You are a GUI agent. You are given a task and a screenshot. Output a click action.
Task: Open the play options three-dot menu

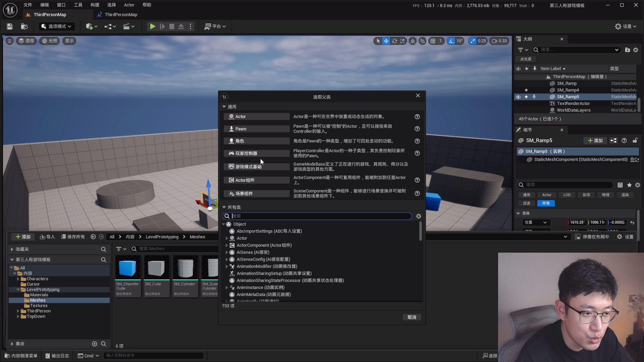191,26
